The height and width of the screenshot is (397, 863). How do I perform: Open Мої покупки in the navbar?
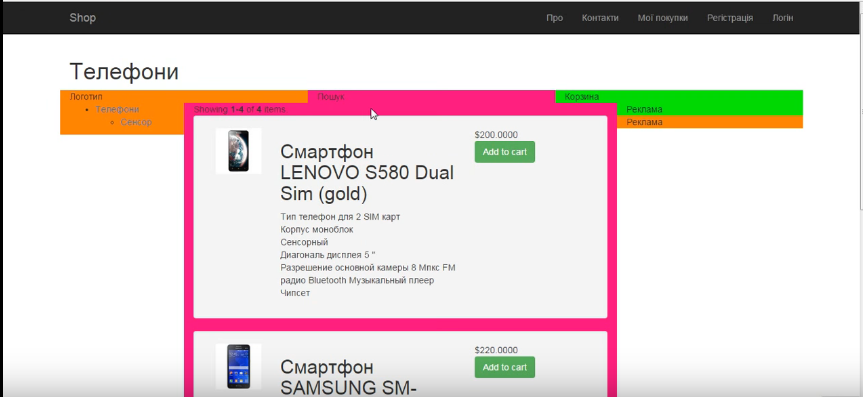coord(663,18)
